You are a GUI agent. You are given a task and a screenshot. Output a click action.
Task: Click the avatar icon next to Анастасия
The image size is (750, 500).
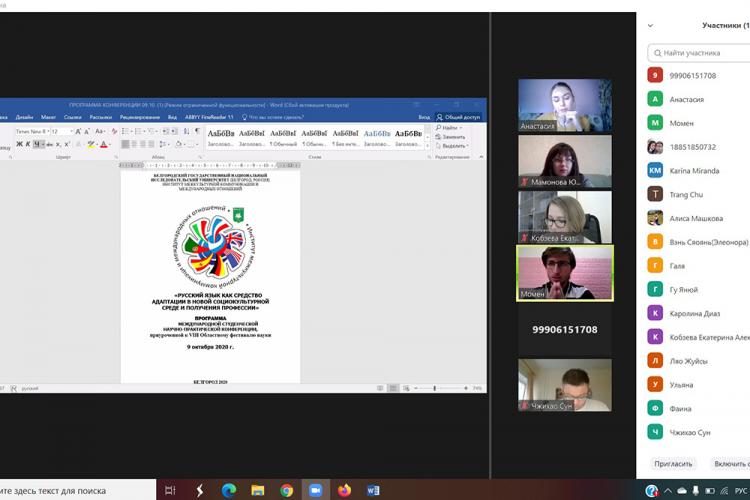(655, 99)
